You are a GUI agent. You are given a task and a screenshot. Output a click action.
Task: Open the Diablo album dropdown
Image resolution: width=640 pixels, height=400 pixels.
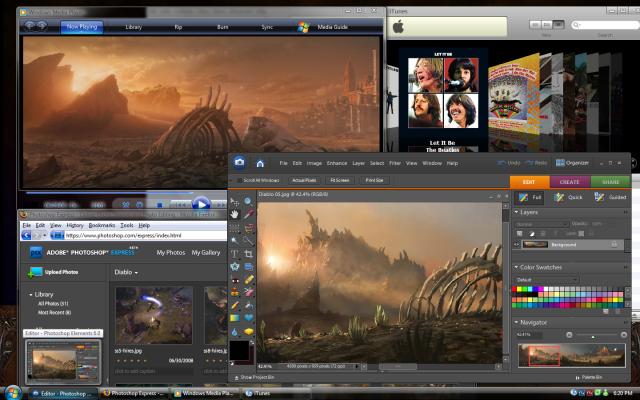(126, 272)
